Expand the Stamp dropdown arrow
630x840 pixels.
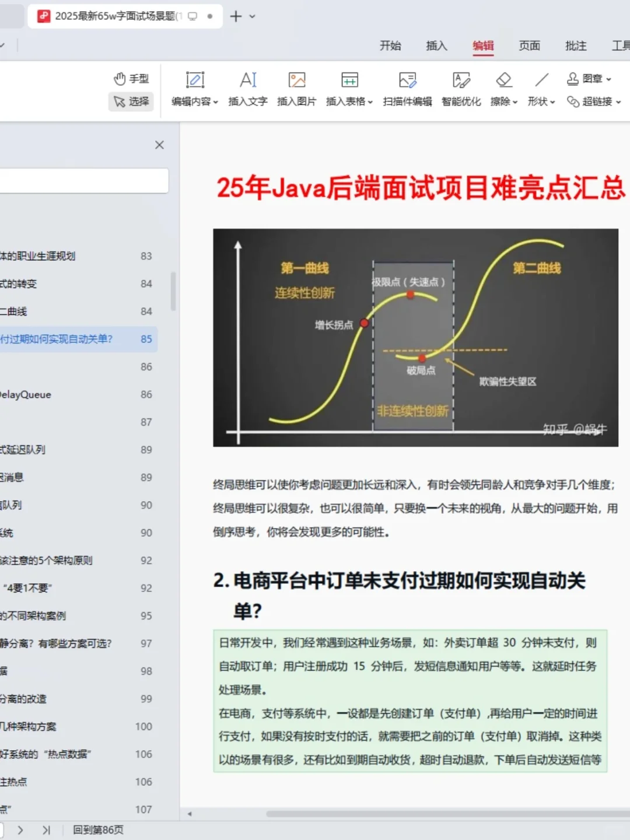tap(609, 79)
